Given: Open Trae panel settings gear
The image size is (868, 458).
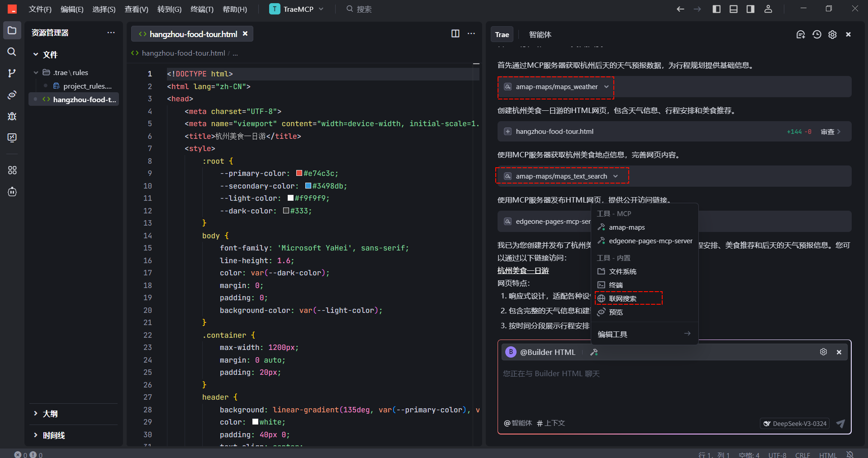Looking at the screenshot, I should click(x=832, y=34).
